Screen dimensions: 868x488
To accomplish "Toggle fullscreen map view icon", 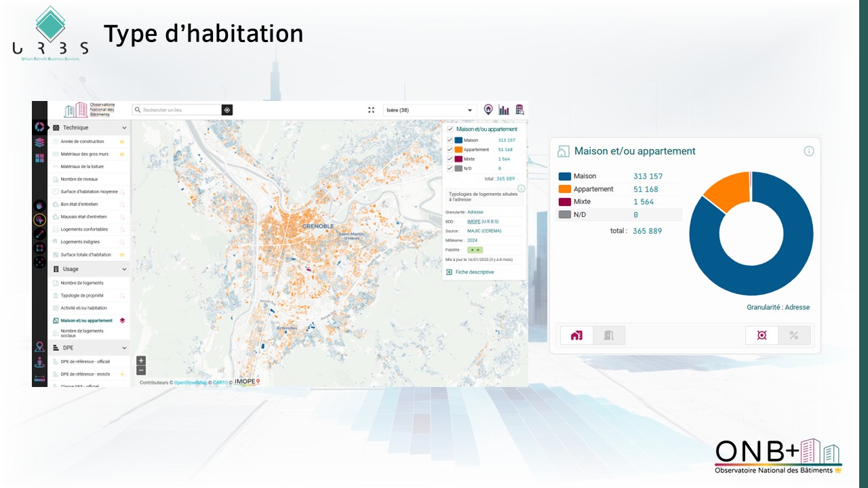I will coord(371,110).
